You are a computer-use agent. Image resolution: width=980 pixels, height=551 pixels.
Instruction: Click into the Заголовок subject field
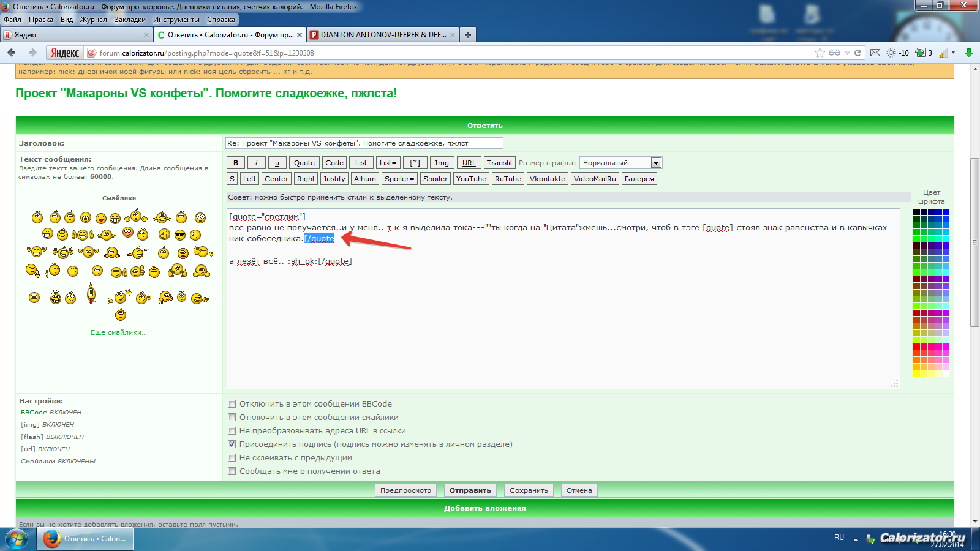coord(364,143)
